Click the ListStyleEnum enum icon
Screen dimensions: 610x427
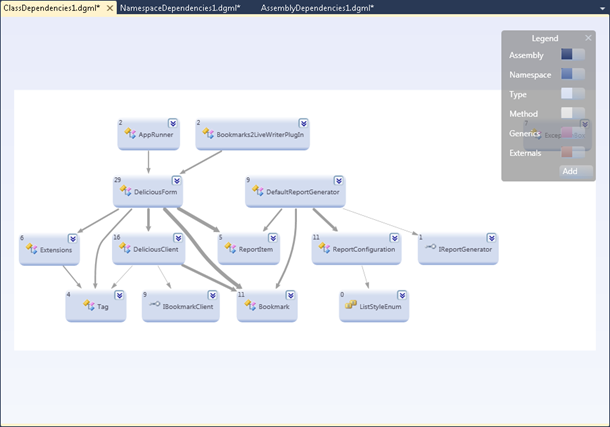(351, 305)
